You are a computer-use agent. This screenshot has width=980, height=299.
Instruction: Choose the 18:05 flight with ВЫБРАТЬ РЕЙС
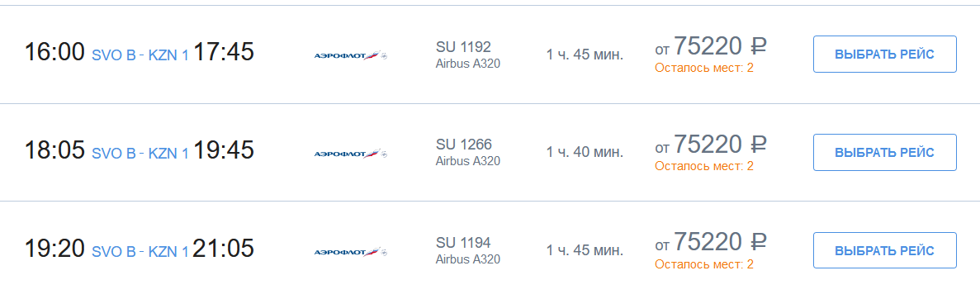coord(884,153)
